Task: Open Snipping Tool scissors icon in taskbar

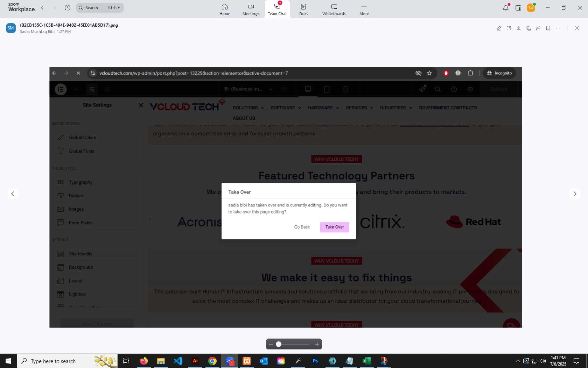Action: (384, 361)
